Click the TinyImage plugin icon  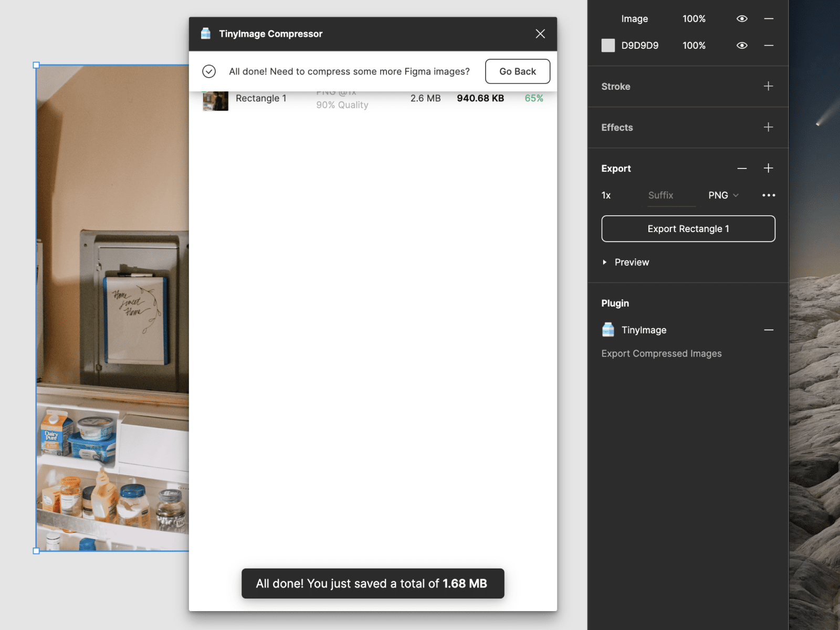point(608,330)
